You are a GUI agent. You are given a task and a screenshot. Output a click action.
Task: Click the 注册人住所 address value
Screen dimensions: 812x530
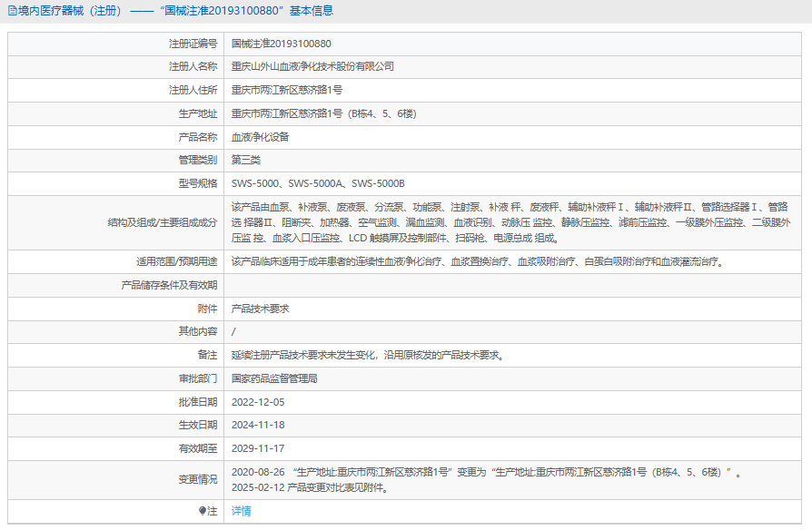(286, 91)
